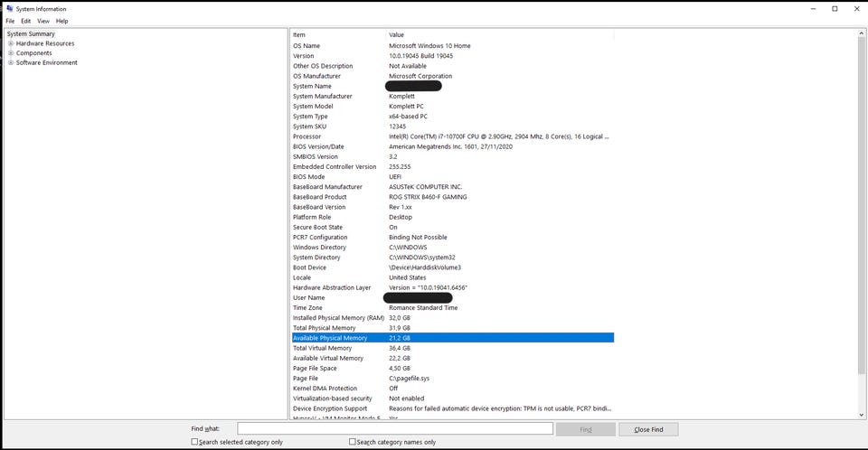868x450 pixels.
Task: Select the Kernel DMA Protection row
Action: tap(453, 389)
